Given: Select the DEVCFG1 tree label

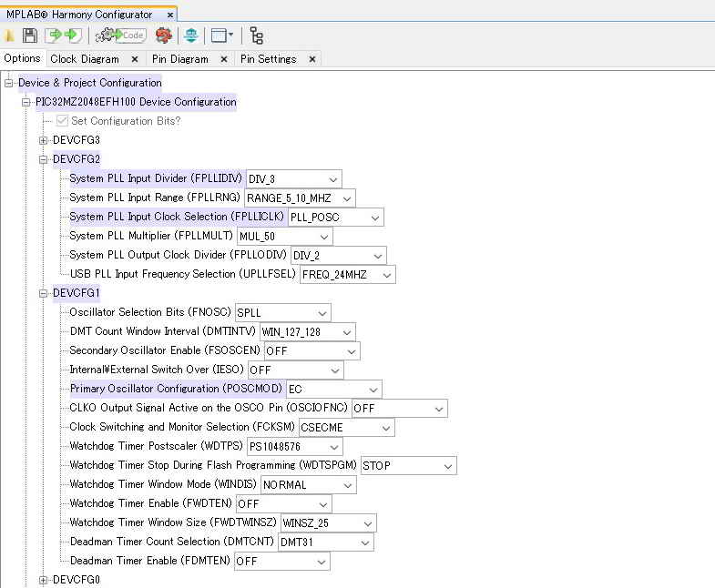Looking at the screenshot, I should 77,293.
